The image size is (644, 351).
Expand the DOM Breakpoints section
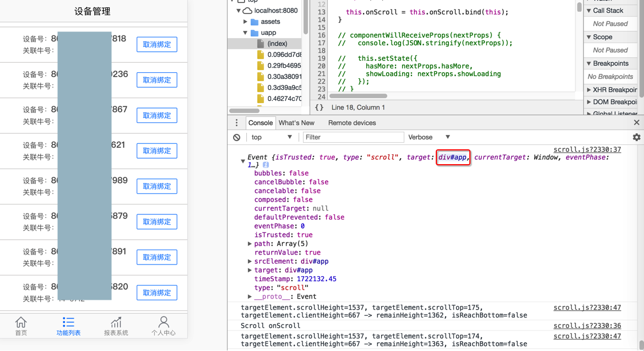coord(589,102)
